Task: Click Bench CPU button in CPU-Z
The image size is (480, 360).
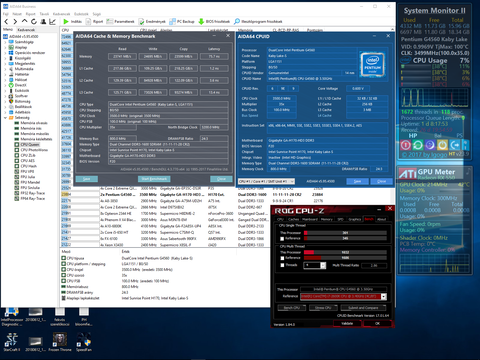Action: coord(292,308)
